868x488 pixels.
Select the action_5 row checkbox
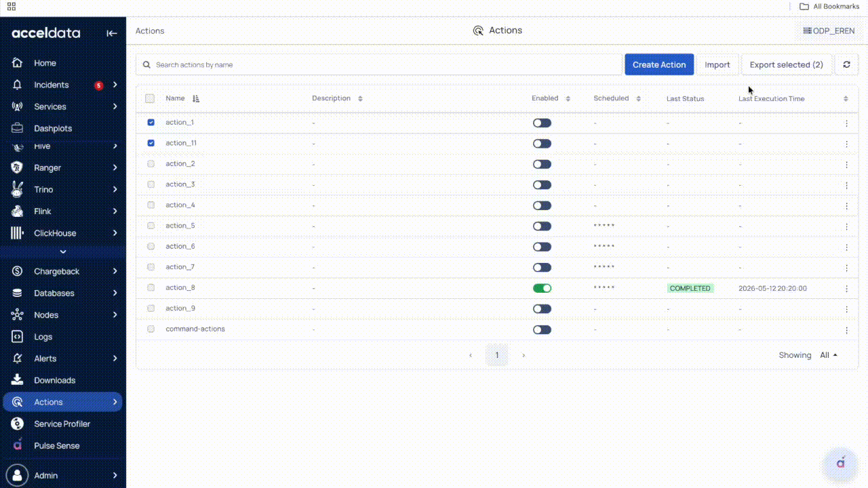tap(151, 226)
